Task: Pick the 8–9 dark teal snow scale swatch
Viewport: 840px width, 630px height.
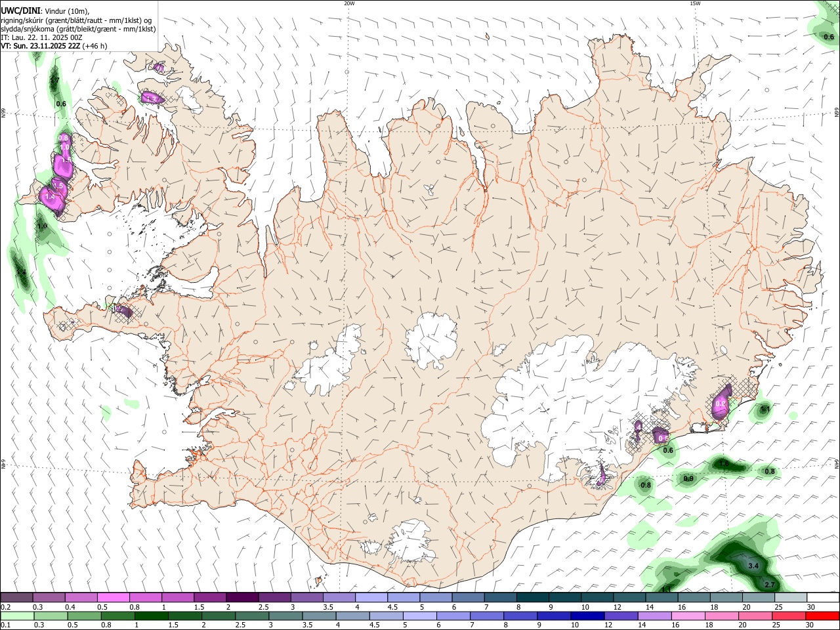Action: (533, 598)
